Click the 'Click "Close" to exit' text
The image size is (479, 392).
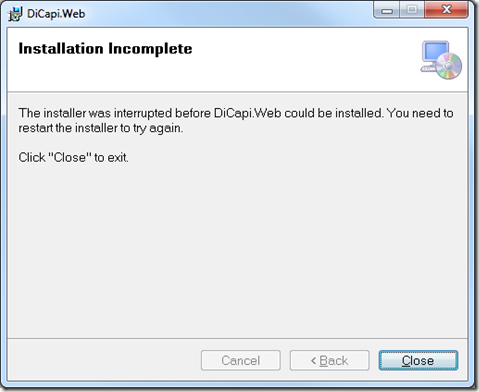(73, 157)
